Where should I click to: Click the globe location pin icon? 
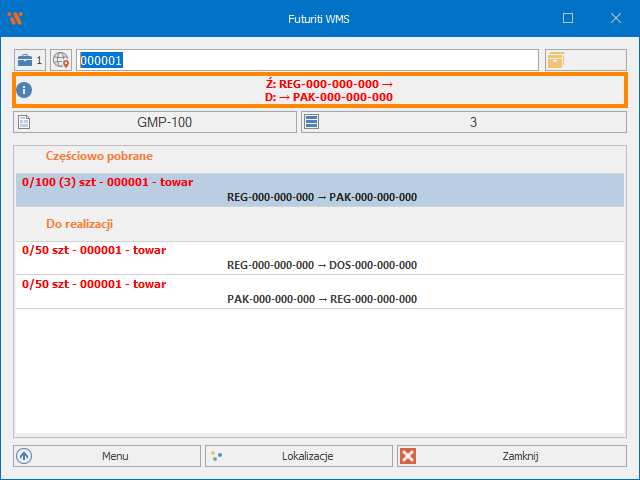coord(61,60)
